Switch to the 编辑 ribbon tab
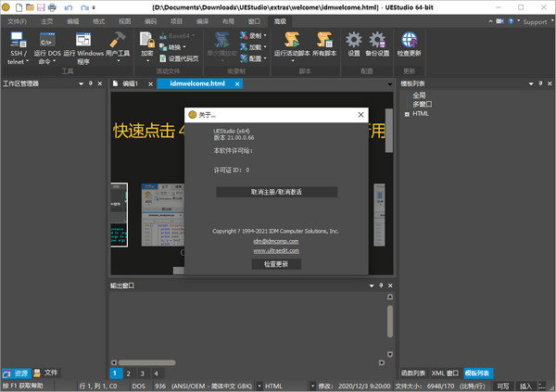Viewport: 556px width, 392px height. [x=72, y=21]
